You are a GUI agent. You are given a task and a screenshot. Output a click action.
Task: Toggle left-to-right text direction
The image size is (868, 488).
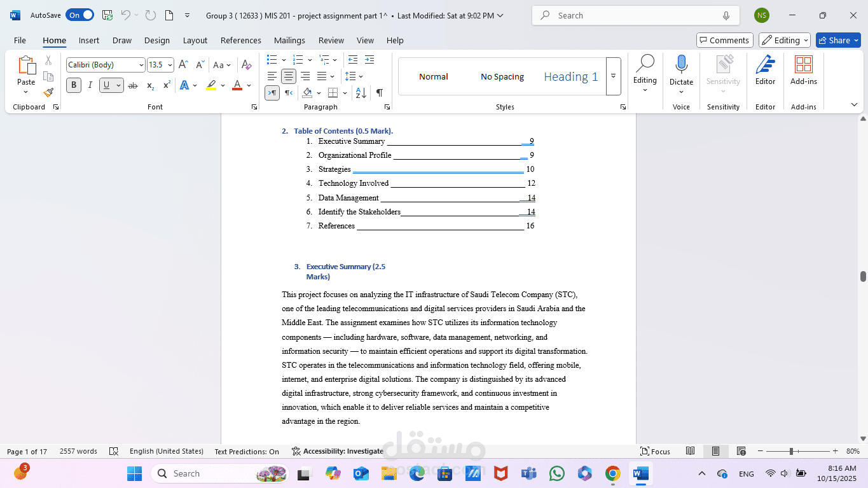coord(272,93)
